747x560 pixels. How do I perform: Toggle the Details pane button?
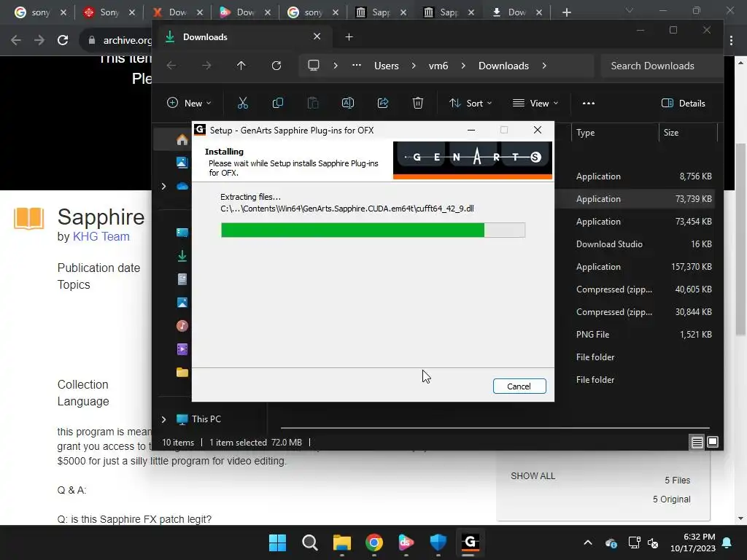click(683, 103)
